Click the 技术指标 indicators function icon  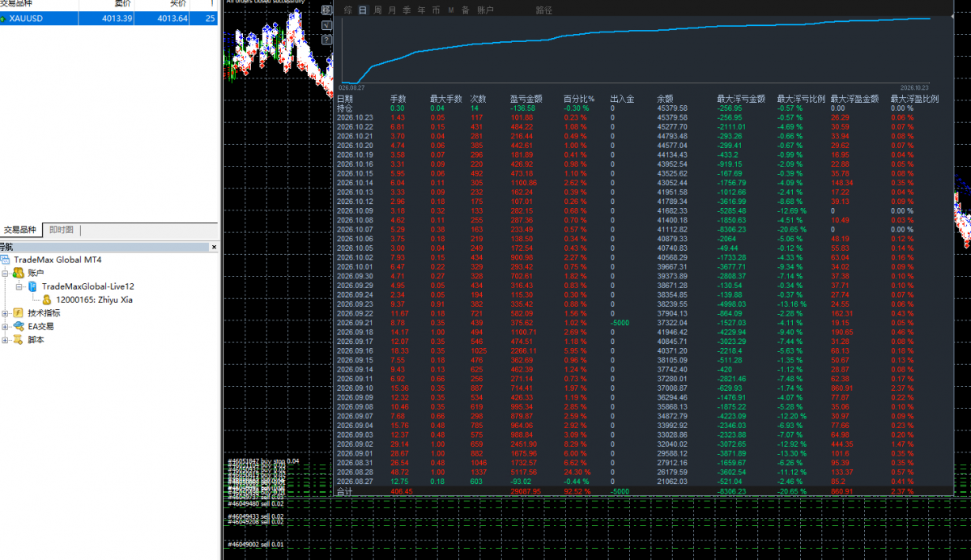tap(18, 313)
